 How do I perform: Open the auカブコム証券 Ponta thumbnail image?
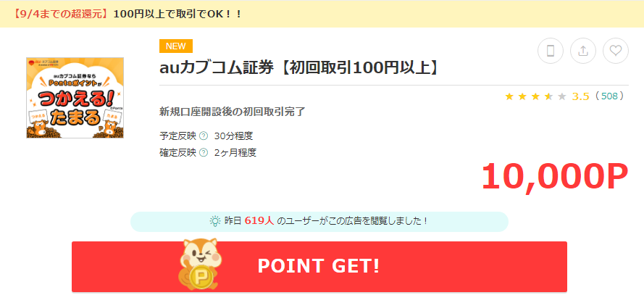75,98
